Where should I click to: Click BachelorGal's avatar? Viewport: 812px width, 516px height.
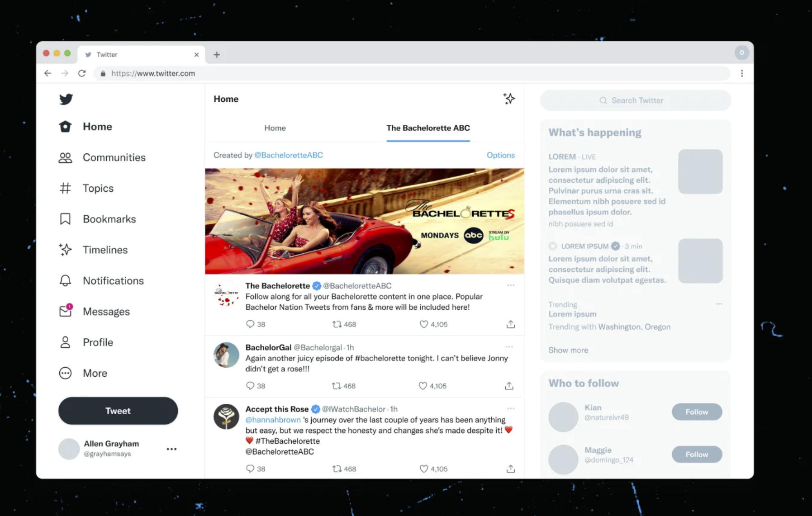[226, 355]
